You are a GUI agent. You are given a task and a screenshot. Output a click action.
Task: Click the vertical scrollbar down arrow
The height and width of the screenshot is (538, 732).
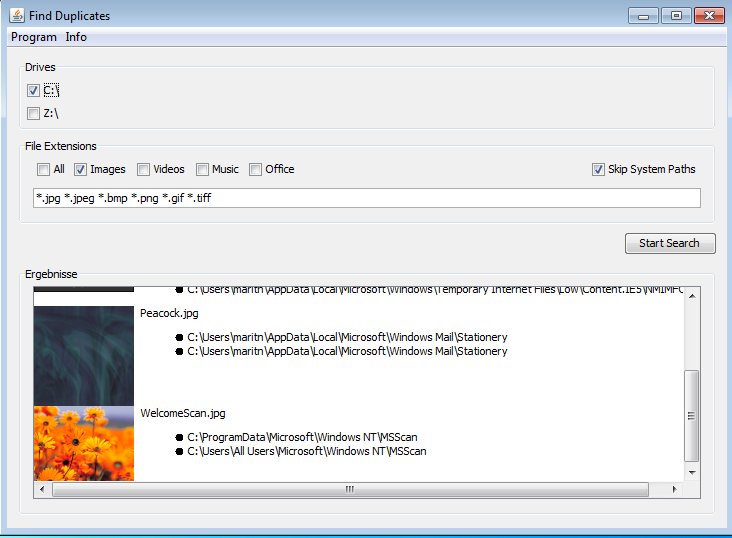692,472
